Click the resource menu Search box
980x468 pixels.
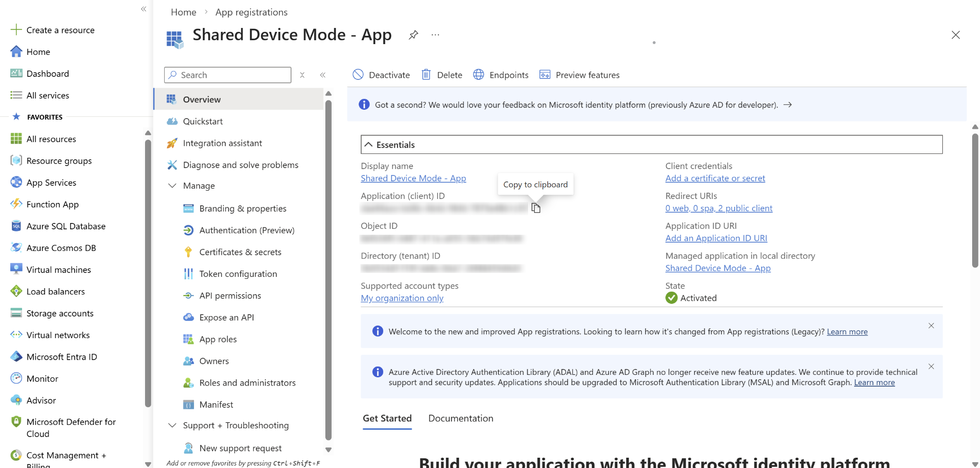pyautogui.click(x=228, y=75)
